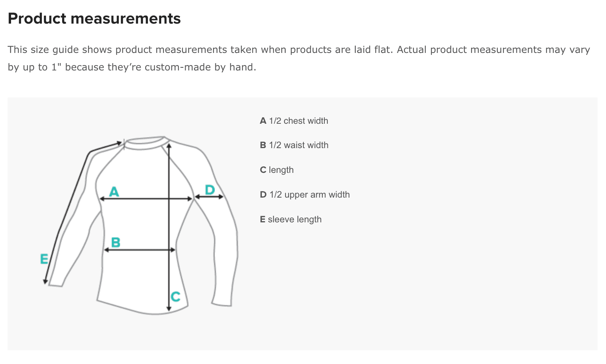Click the vertical length arrow

pyautogui.click(x=169, y=227)
